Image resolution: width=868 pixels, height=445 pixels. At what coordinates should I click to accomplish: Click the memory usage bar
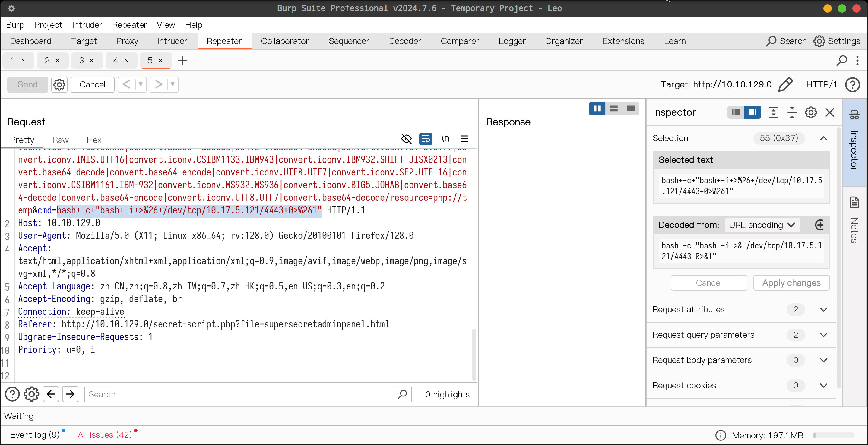point(833,435)
